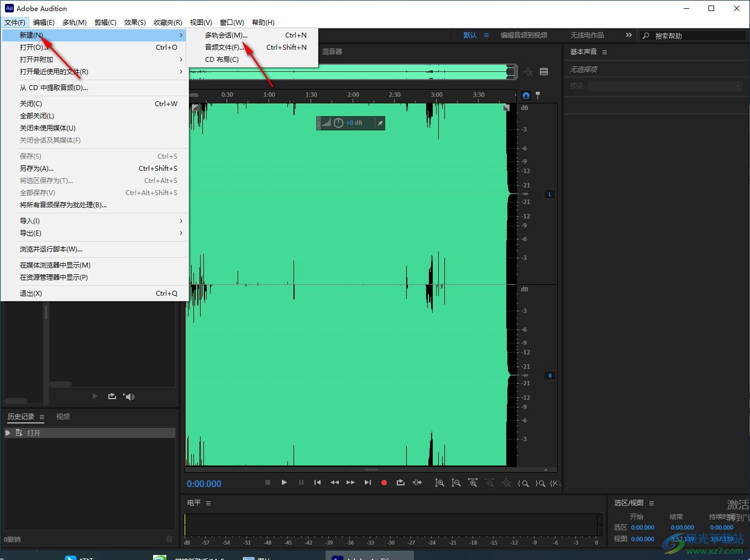Expand more workspaces chevron
Screen dimensions: 750x560
click(x=628, y=35)
